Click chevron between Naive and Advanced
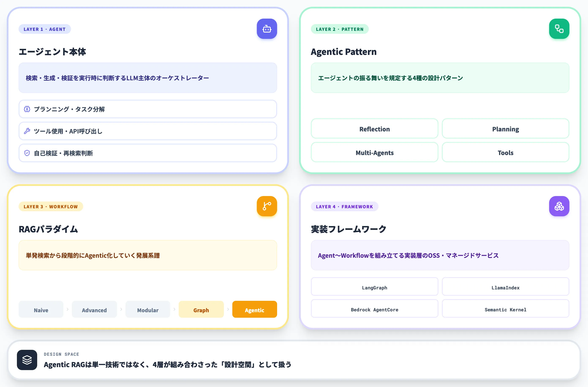Screen dimensions: 588x387 coord(67,309)
